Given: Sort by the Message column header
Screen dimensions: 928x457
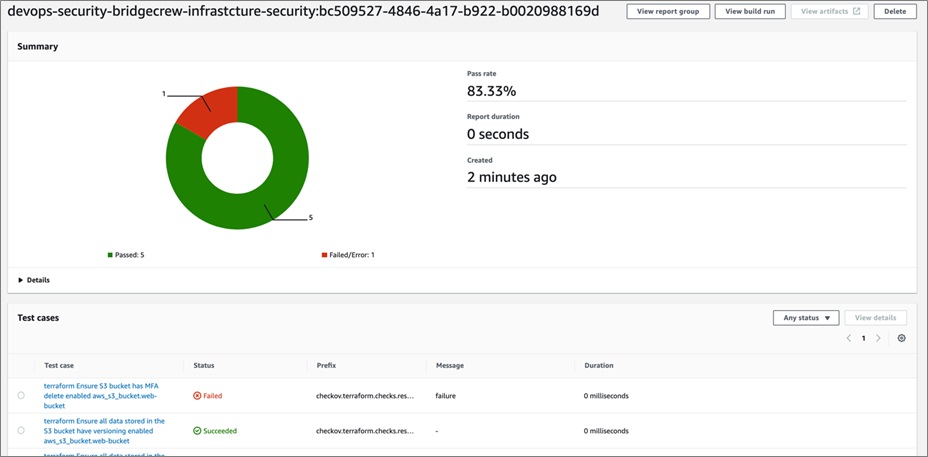Looking at the screenshot, I should point(450,365).
